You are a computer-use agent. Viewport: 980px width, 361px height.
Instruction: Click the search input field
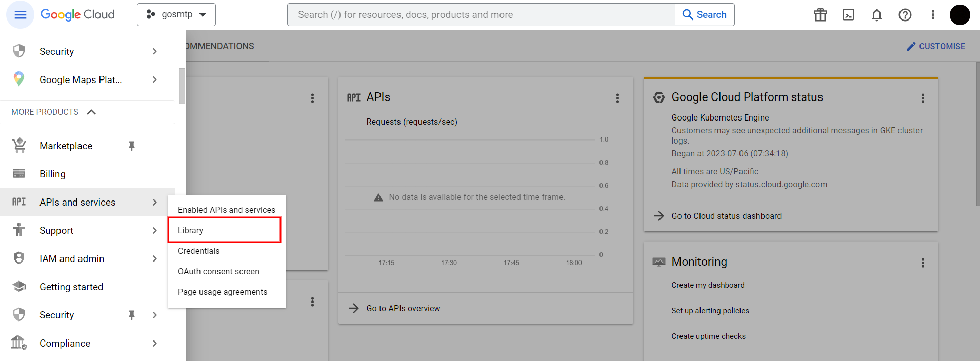pyautogui.click(x=481, y=15)
